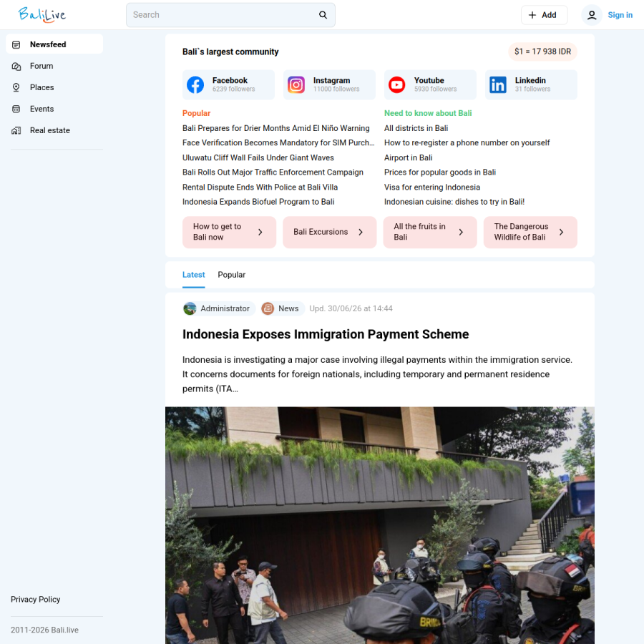Viewport: 644px width, 644px height.
Task: Expand How to get to Bali now arrow
Action: [x=260, y=232]
